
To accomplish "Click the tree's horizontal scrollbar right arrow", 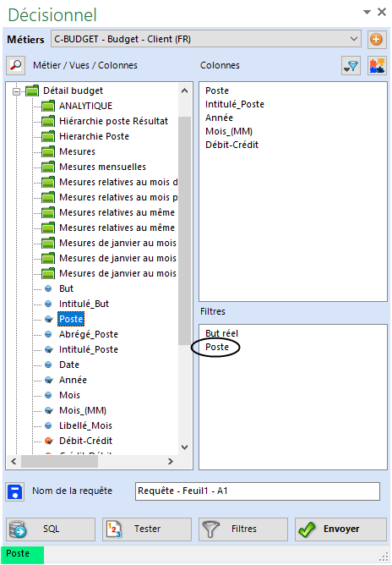I will tap(171, 461).
